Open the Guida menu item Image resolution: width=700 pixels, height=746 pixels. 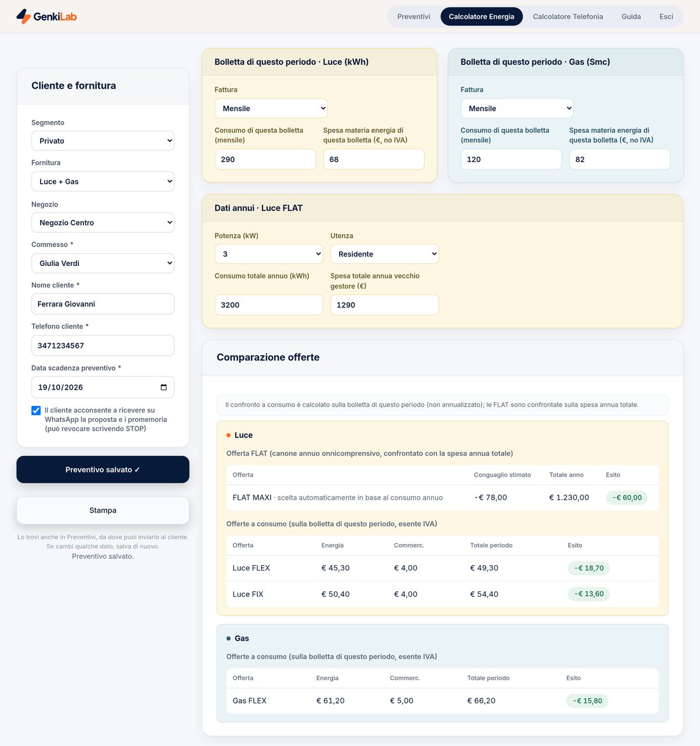click(631, 16)
